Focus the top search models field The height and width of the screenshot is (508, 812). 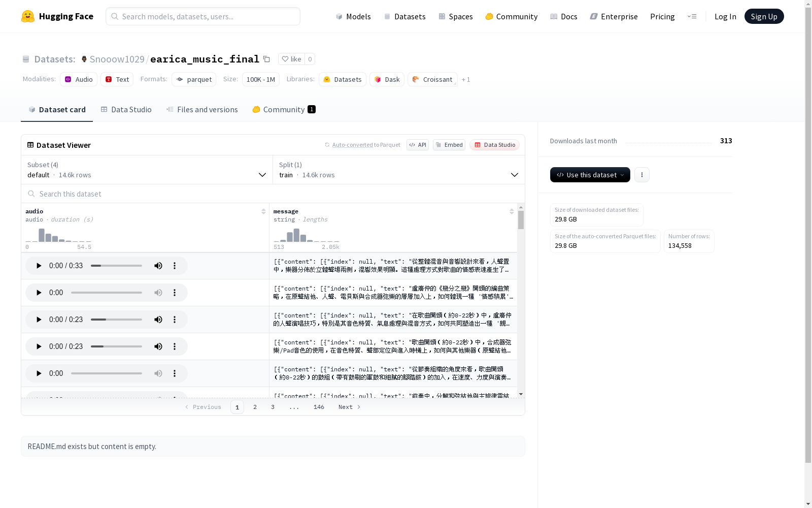pyautogui.click(x=203, y=16)
